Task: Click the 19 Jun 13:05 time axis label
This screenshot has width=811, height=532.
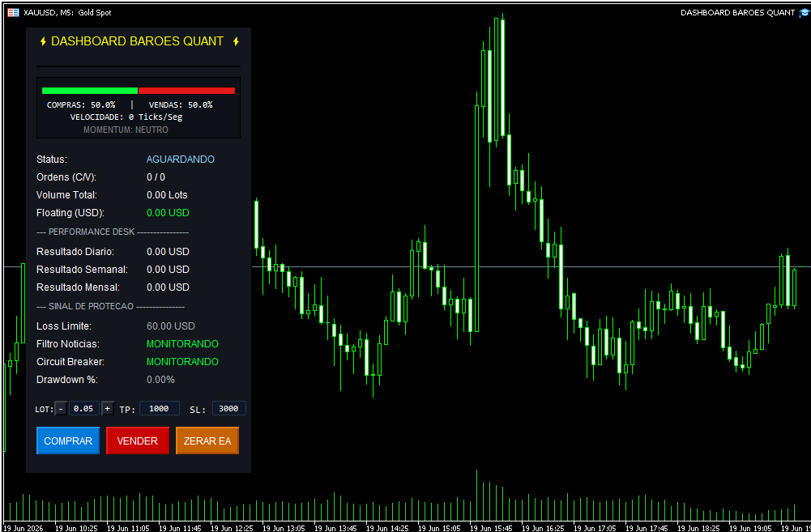Action: click(x=284, y=528)
